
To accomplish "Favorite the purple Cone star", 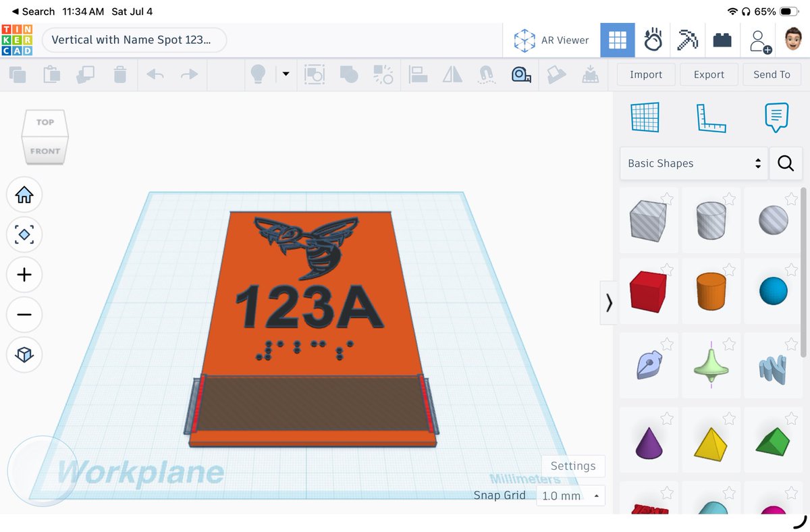I will 667,419.
